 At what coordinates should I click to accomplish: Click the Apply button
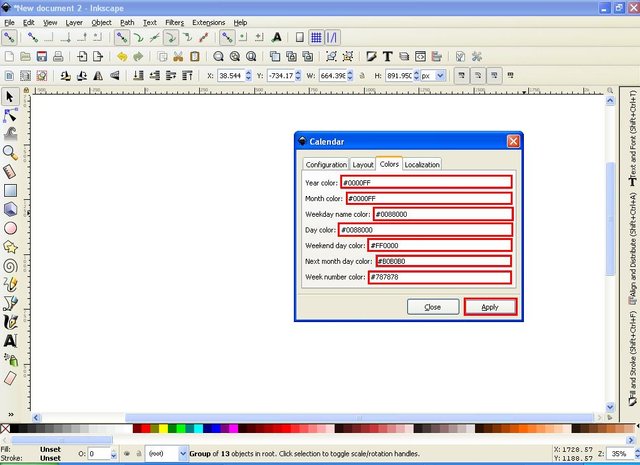[490, 307]
